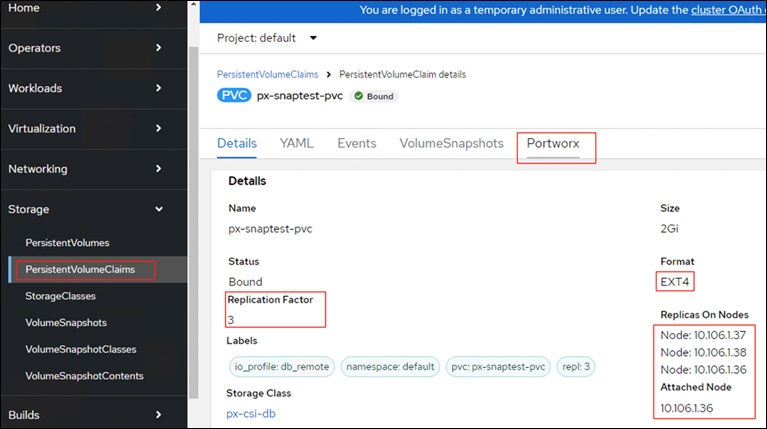Open the Project: default dropdown
Image resolution: width=767 pixels, height=429 pixels.
coord(267,38)
